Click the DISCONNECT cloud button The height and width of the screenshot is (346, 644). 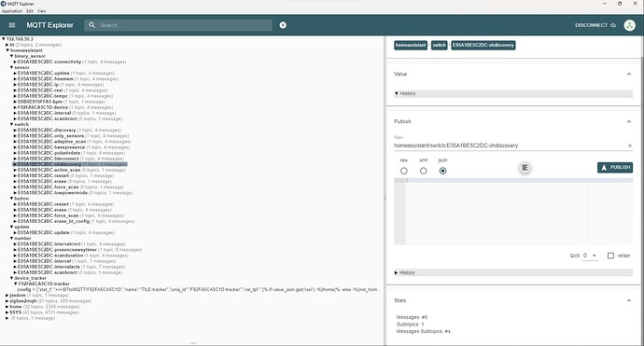595,25
